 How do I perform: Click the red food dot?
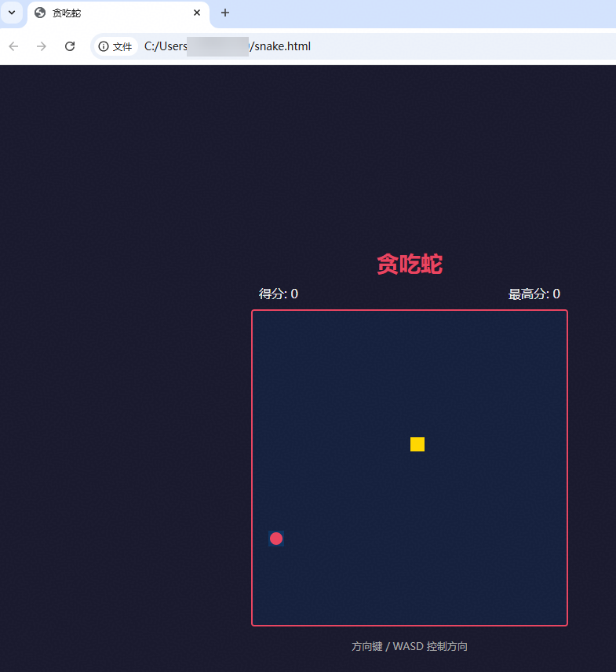(x=276, y=539)
